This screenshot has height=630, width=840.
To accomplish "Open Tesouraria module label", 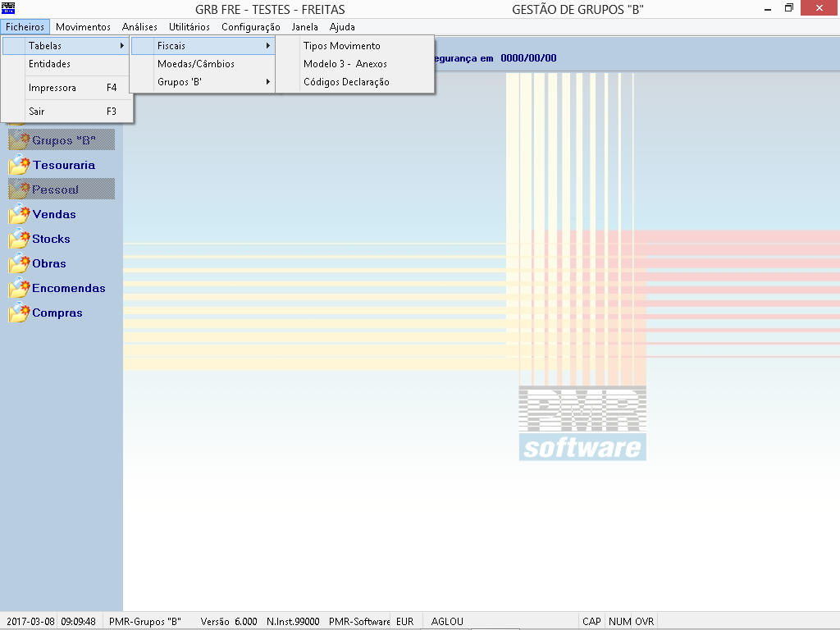I will click(x=64, y=165).
